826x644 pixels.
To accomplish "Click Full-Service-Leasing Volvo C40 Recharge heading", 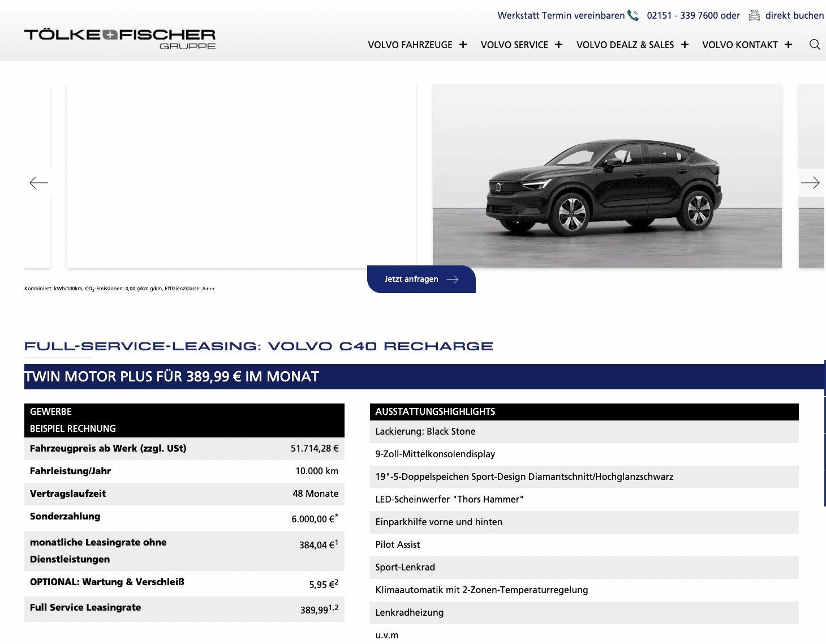I will pyautogui.click(x=259, y=346).
